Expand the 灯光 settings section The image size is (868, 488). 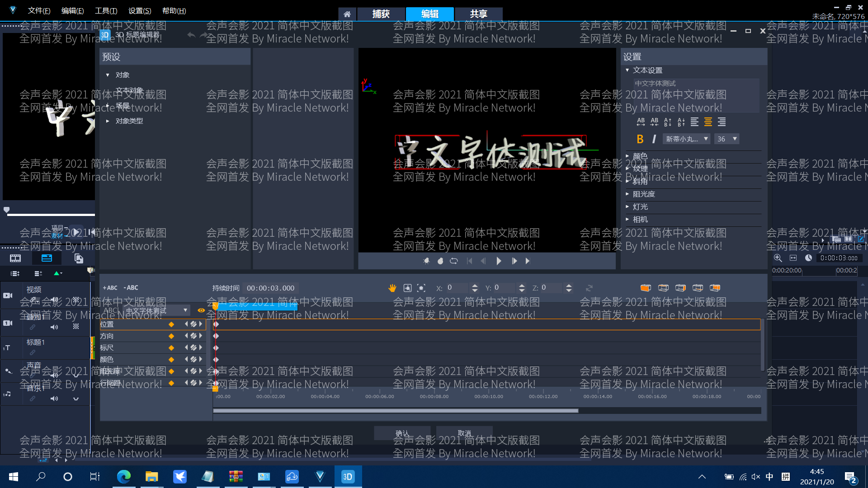coord(627,206)
